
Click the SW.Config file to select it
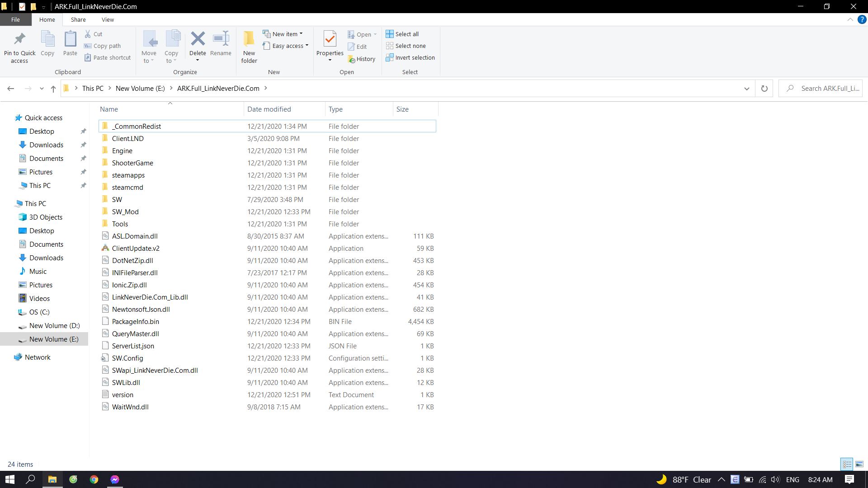[127, 357]
